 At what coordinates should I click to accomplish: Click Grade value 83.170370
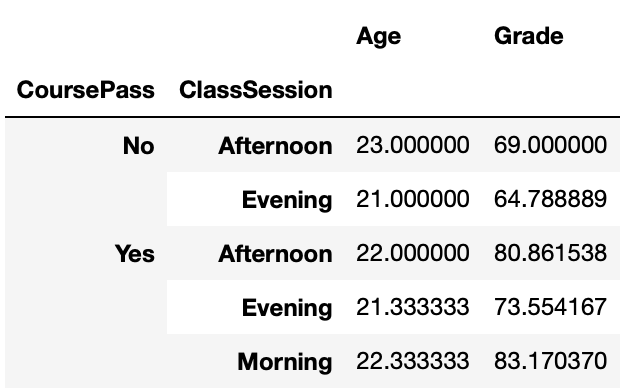[x=550, y=361]
